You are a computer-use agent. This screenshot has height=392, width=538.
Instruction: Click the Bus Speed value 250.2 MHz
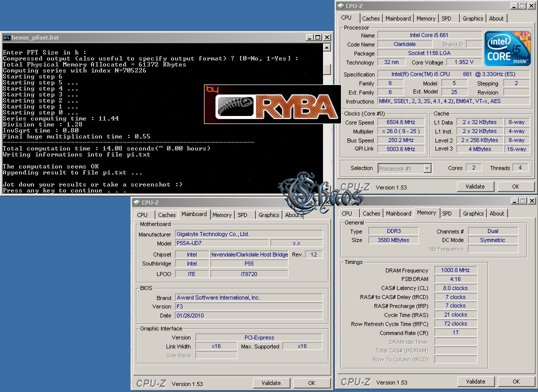(x=401, y=140)
